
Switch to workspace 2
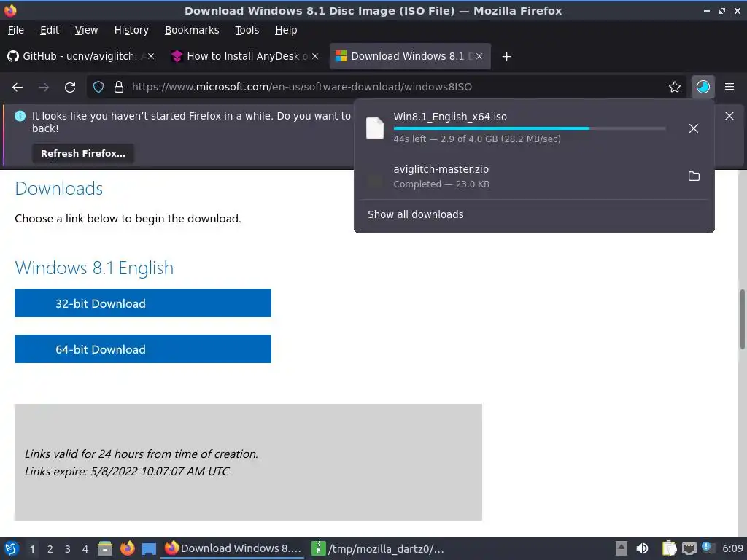tap(50, 549)
